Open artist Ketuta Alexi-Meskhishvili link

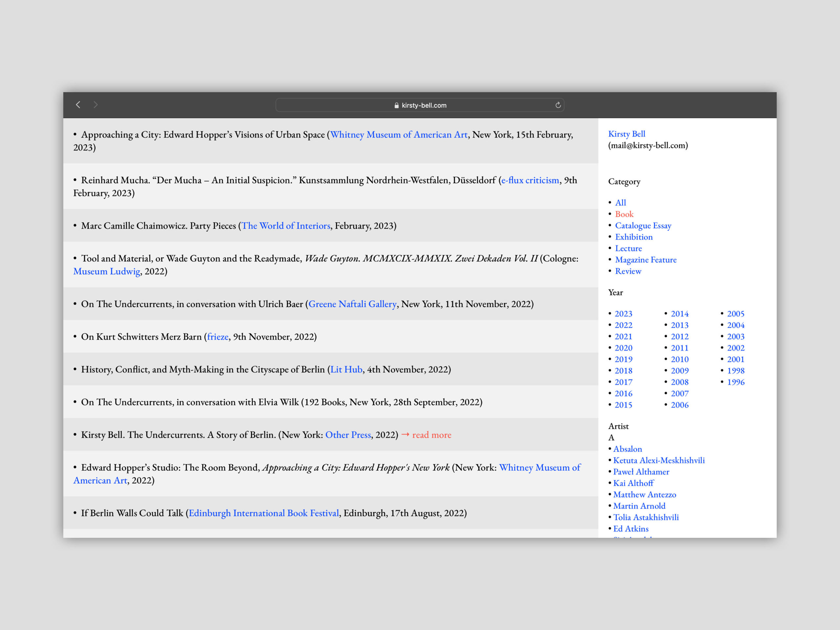point(659,460)
